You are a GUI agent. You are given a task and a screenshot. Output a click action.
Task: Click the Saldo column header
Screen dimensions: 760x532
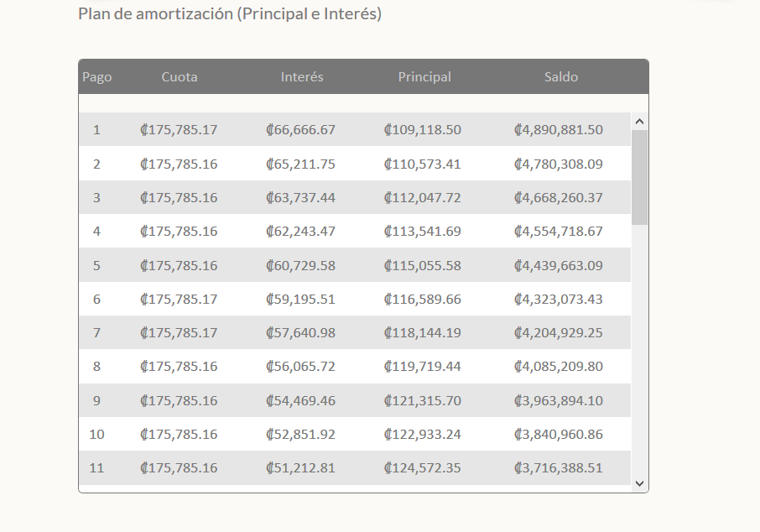pyautogui.click(x=561, y=77)
